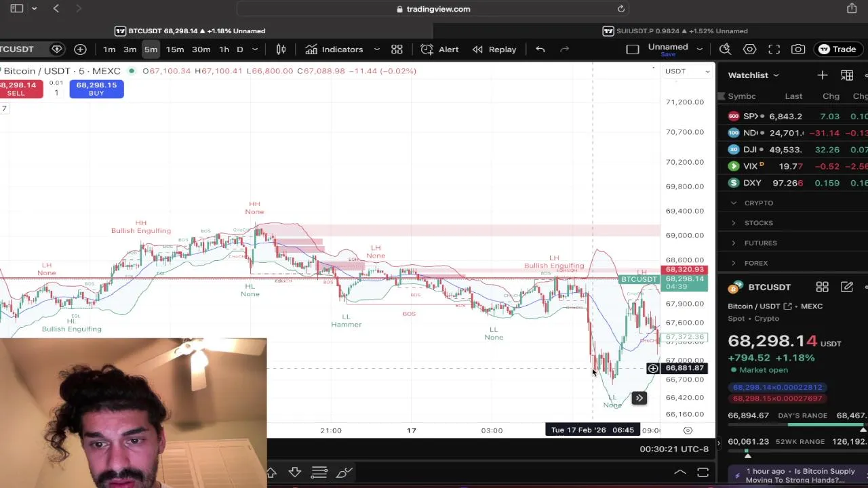Viewport: 868px width, 488px height.
Task: Collapse bottom panel chevron up
Action: (680, 472)
